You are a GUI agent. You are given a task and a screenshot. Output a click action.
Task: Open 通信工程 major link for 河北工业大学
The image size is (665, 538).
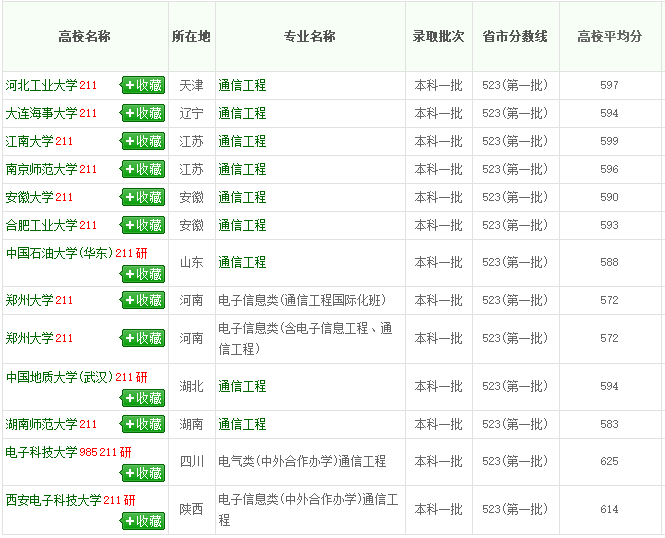coord(242,85)
